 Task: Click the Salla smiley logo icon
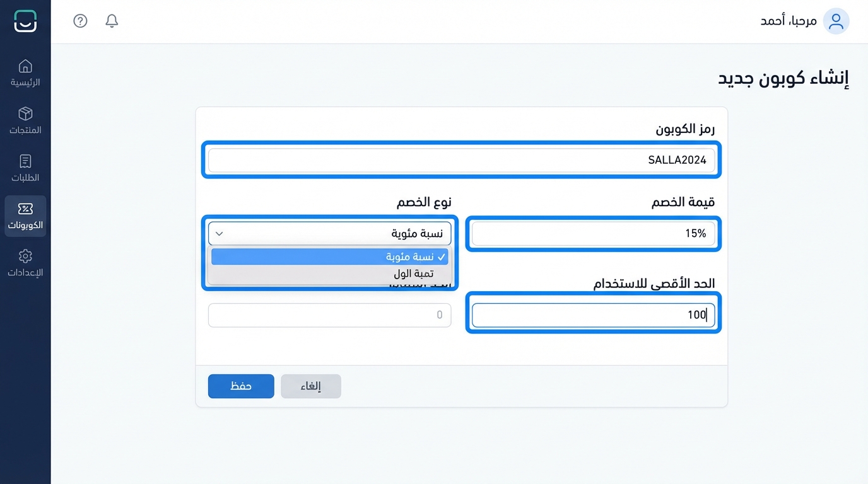(25, 21)
